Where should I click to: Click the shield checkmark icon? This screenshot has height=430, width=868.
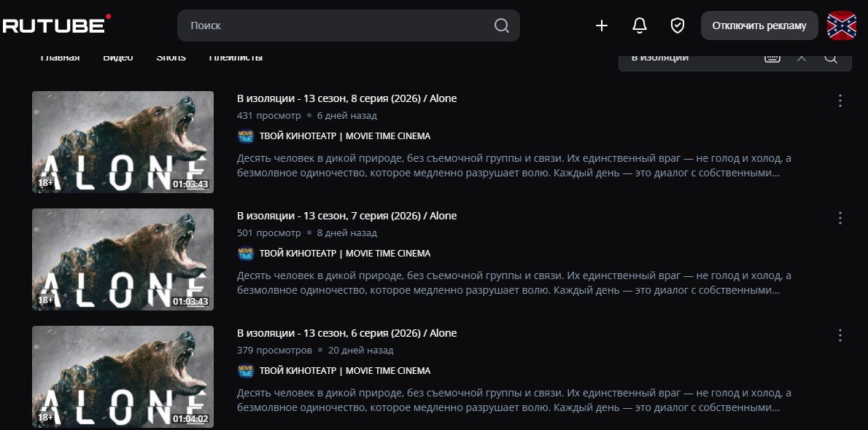(x=678, y=26)
